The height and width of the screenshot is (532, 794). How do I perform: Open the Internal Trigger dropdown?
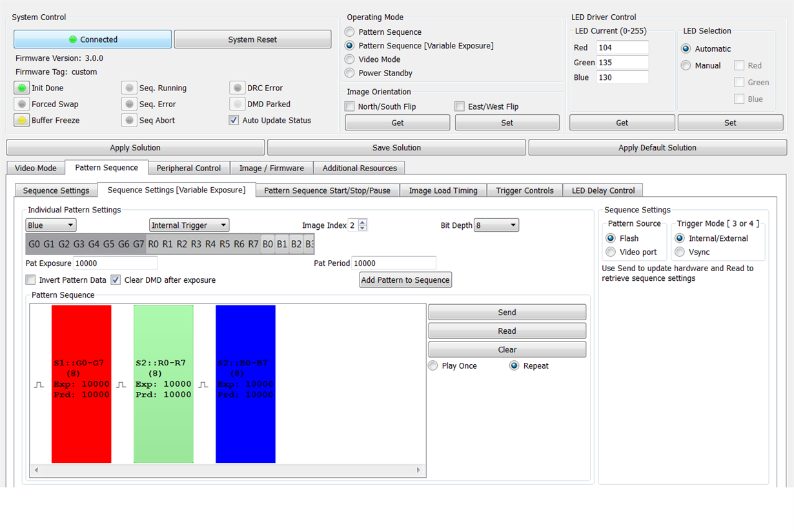[189, 225]
